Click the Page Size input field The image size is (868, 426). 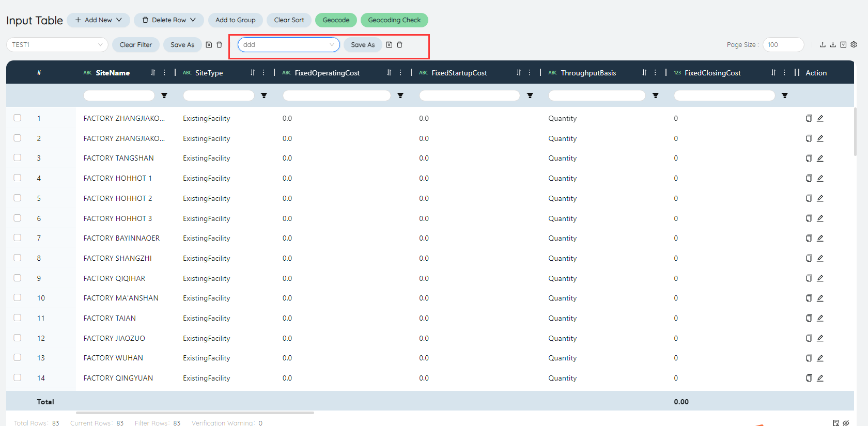(783, 45)
